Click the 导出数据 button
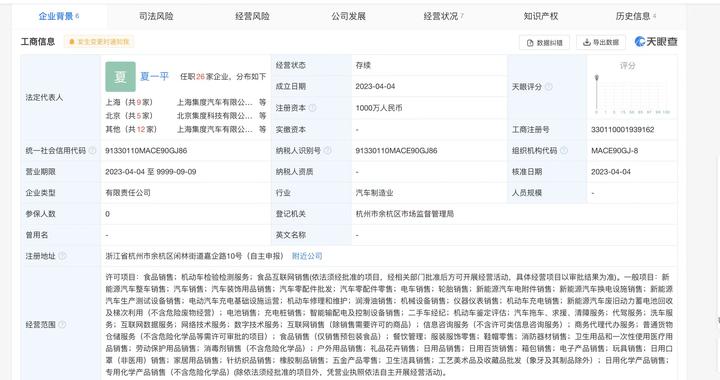The image size is (720, 380). coord(601,42)
